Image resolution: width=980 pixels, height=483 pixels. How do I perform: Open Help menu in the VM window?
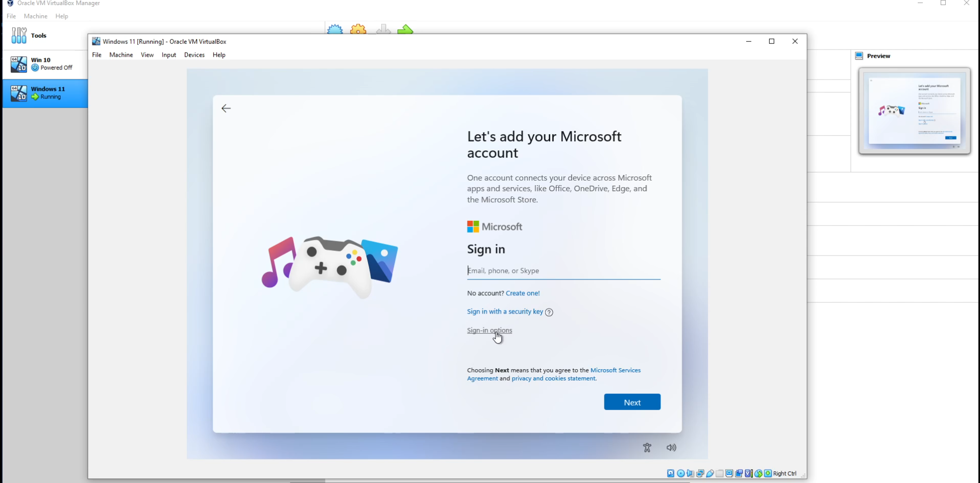(219, 55)
